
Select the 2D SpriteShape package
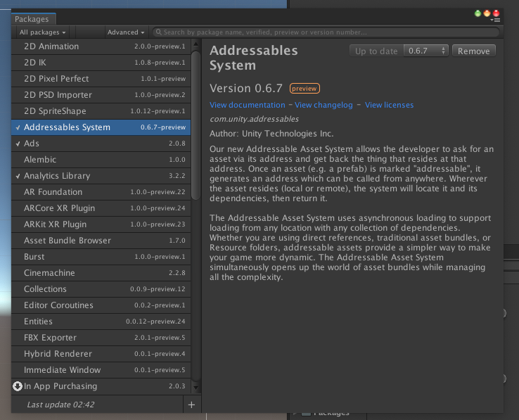[x=101, y=111]
